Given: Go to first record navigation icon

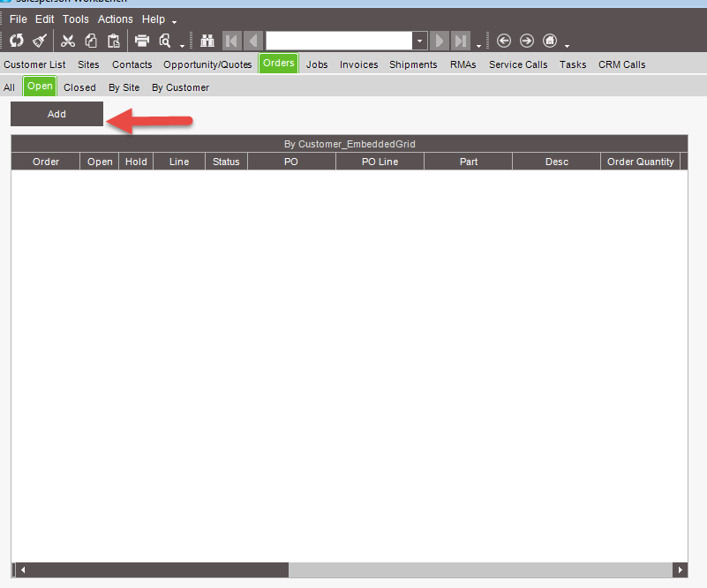Looking at the screenshot, I should pyautogui.click(x=232, y=41).
